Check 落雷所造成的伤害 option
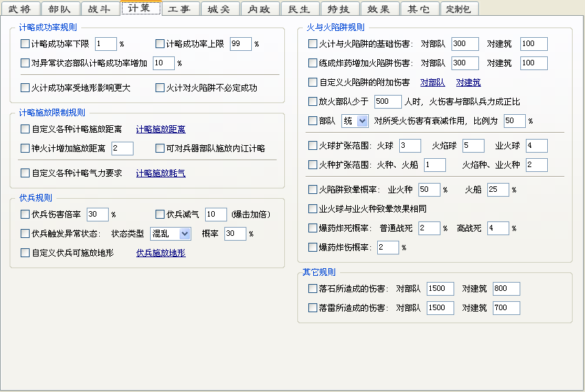 312,308
